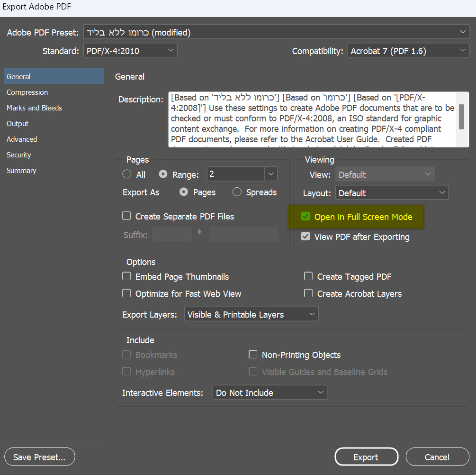Enable Create Tagged PDF option
This screenshot has height=475, width=476.
pos(308,276)
